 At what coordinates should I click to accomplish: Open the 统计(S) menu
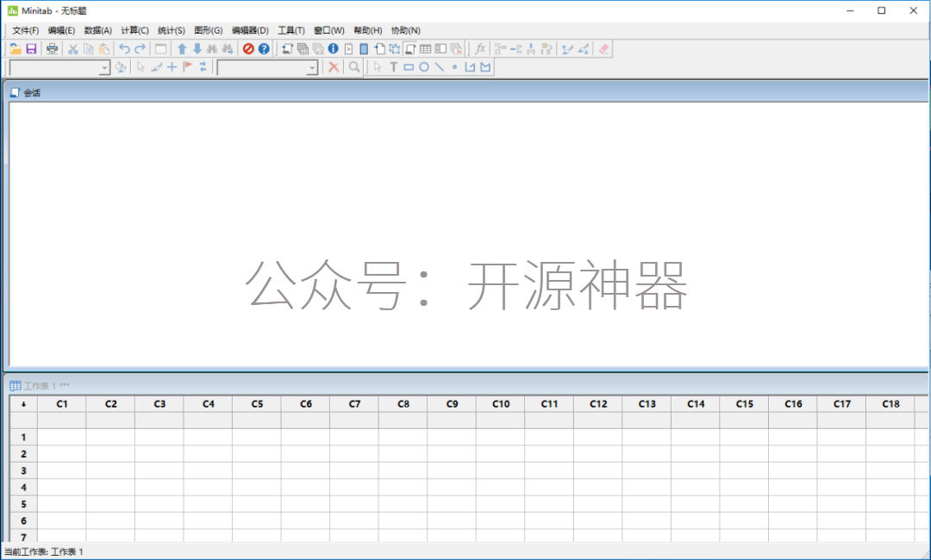pyautogui.click(x=172, y=30)
